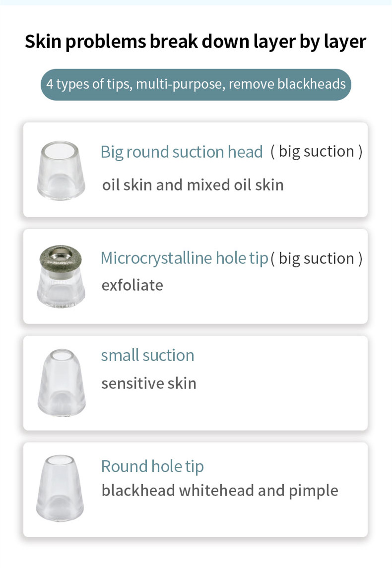Select the "small suction" title
Image resolution: width=392 pixels, height=568 pixels.
click(x=147, y=355)
